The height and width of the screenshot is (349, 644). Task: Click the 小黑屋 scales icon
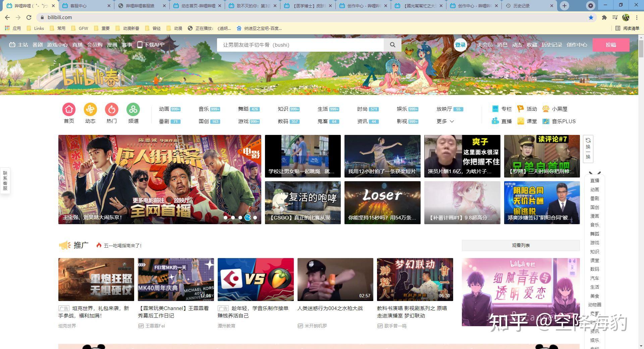coord(546,109)
